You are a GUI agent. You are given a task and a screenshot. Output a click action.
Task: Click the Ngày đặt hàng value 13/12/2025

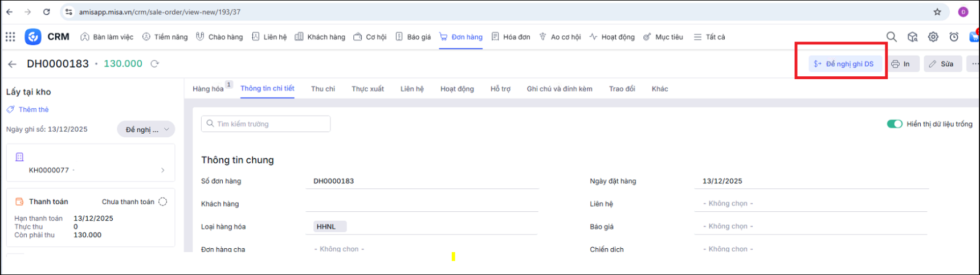[722, 181]
